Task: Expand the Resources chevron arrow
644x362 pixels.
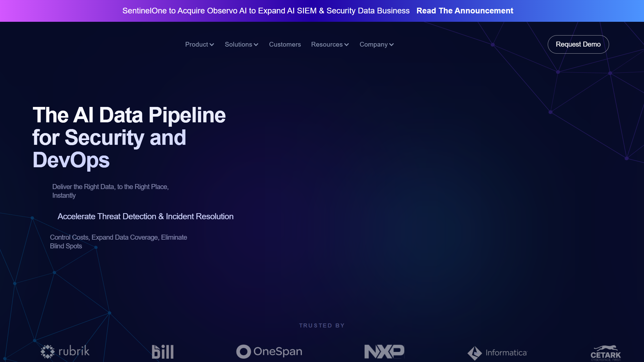Action: (347, 45)
